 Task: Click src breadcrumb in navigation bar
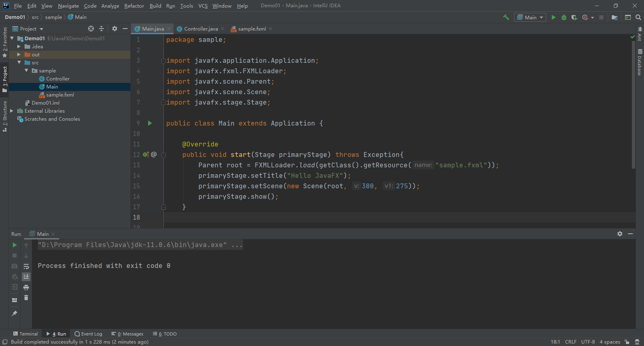35,17
